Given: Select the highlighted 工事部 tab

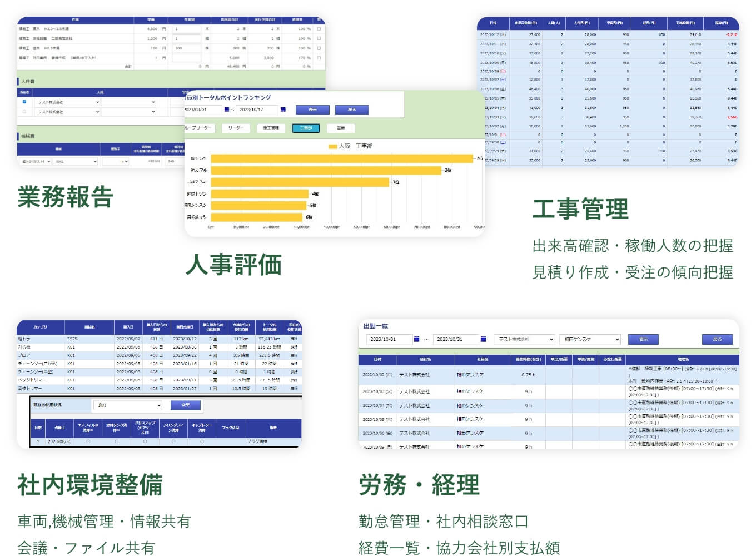Looking at the screenshot, I should pos(306,128).
